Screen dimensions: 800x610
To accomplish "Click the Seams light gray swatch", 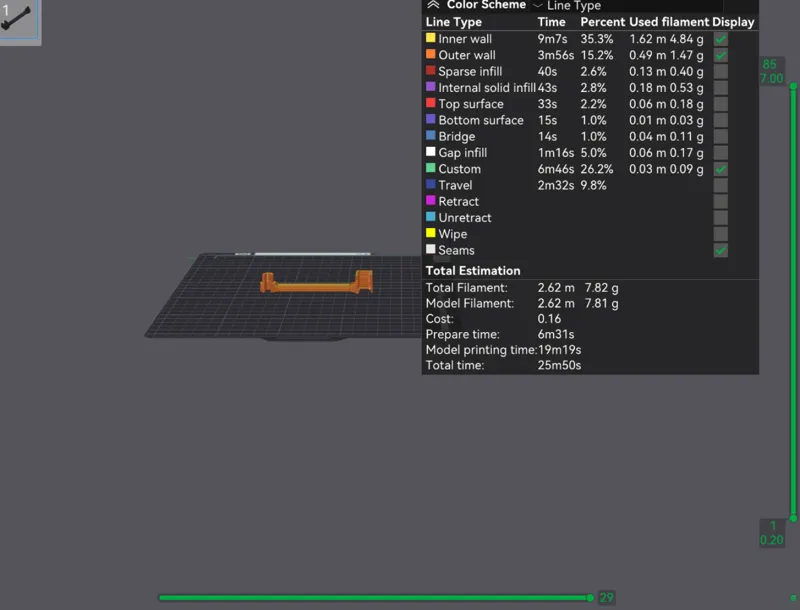I will [x=431, y=249].
